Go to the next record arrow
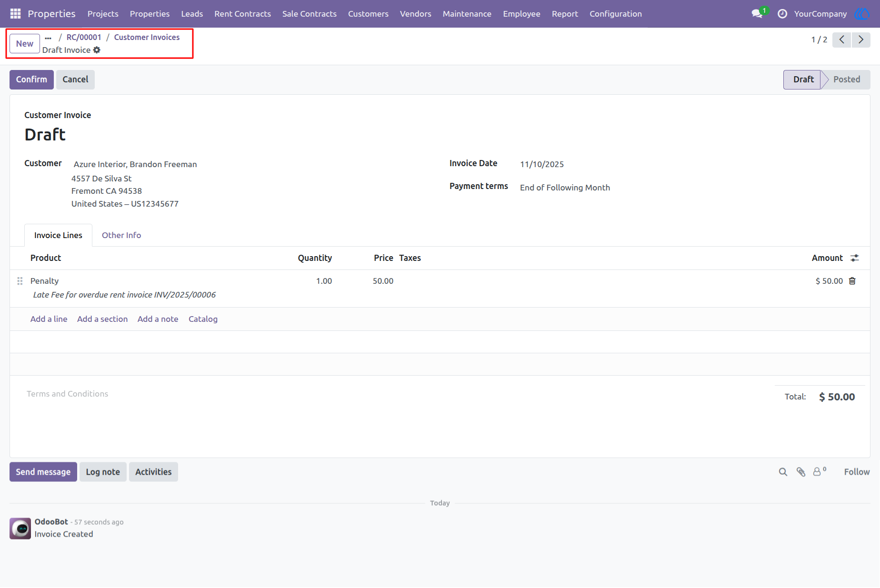The width and height of the screenshot is (880, 588). 861,40
